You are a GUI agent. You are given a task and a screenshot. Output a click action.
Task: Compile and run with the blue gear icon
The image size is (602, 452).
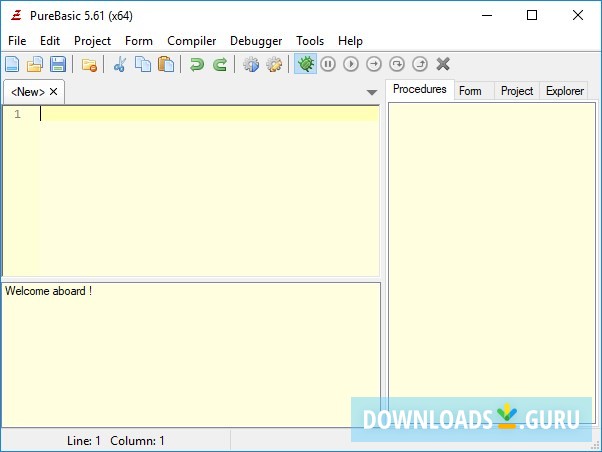(x=251, y=64)
